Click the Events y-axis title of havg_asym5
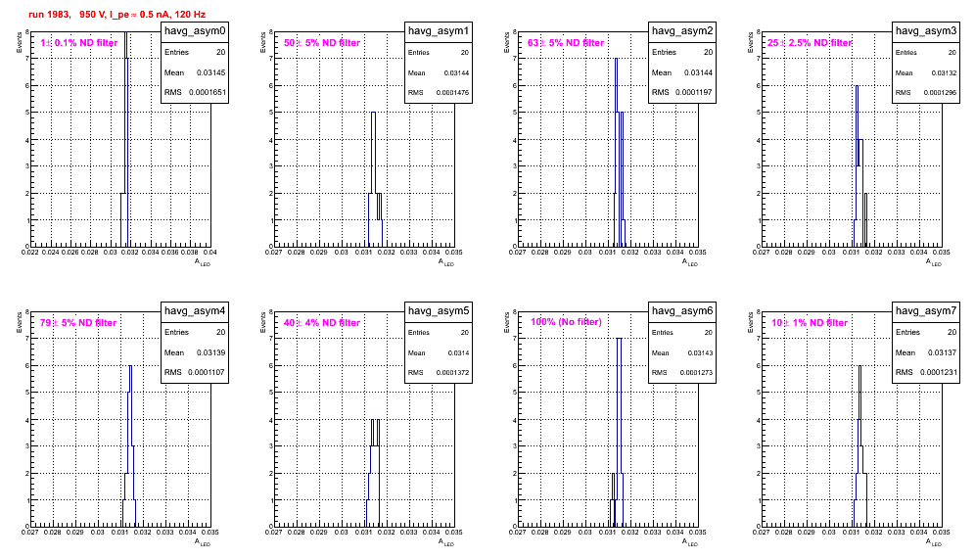The width and height of the screenshot is (975, 560). point(263,322)
